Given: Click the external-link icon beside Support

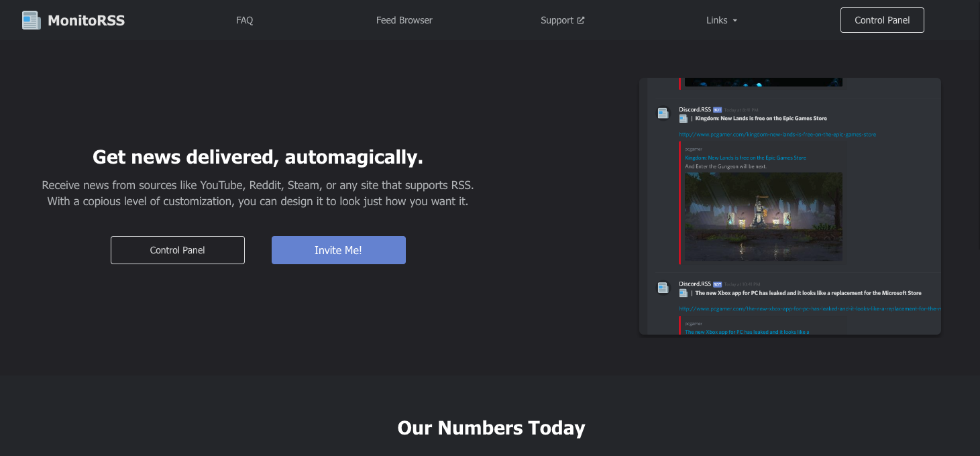Looking at the screenshot, I should pyautogui.click(x=581, y=20).
